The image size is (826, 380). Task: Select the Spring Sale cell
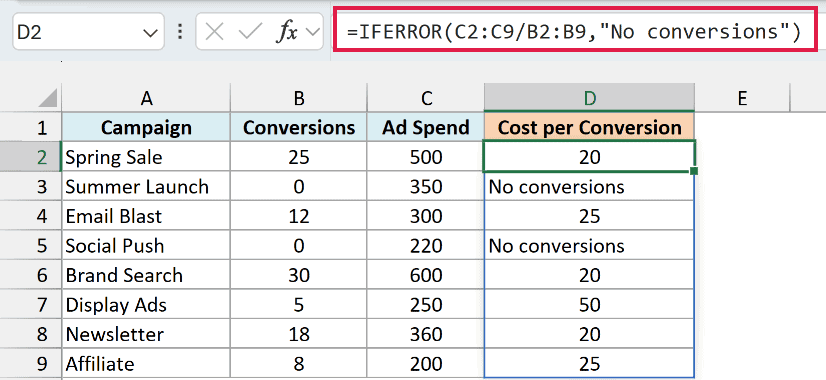(x=146, y=157)
